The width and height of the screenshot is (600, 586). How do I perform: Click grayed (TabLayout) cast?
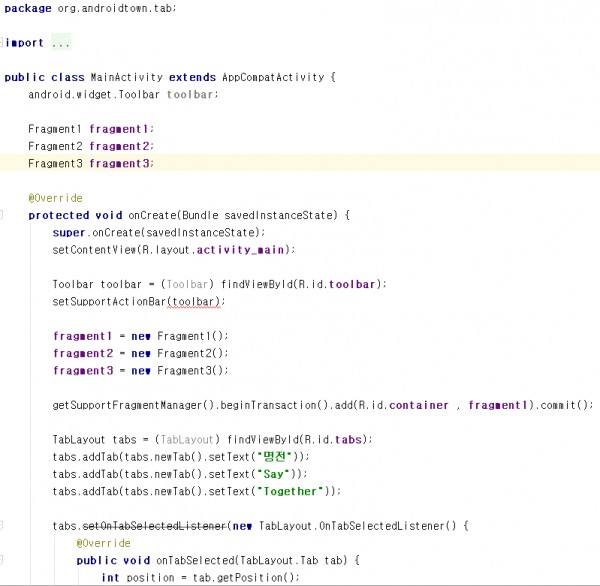tap(187, 439)
